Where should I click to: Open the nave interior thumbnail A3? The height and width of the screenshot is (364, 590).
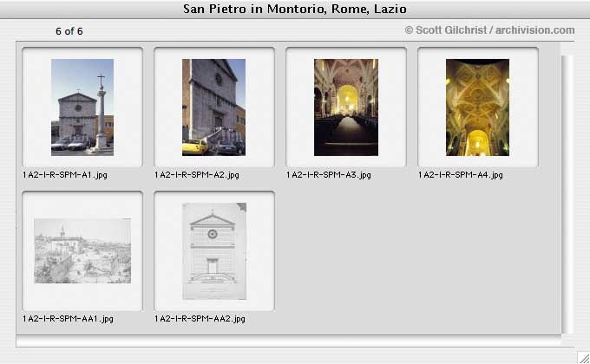(346, 107)
